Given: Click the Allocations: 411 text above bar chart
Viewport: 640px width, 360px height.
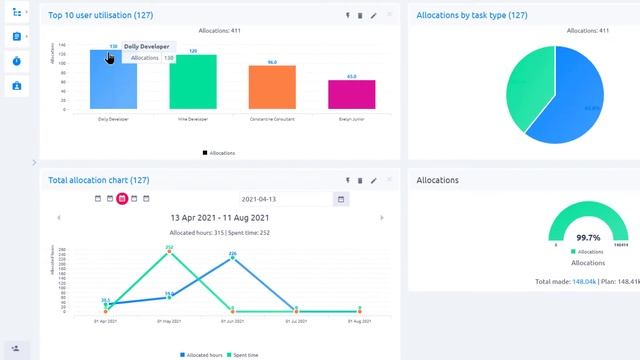Looking at the screenshot, I should tap(220, 31).
